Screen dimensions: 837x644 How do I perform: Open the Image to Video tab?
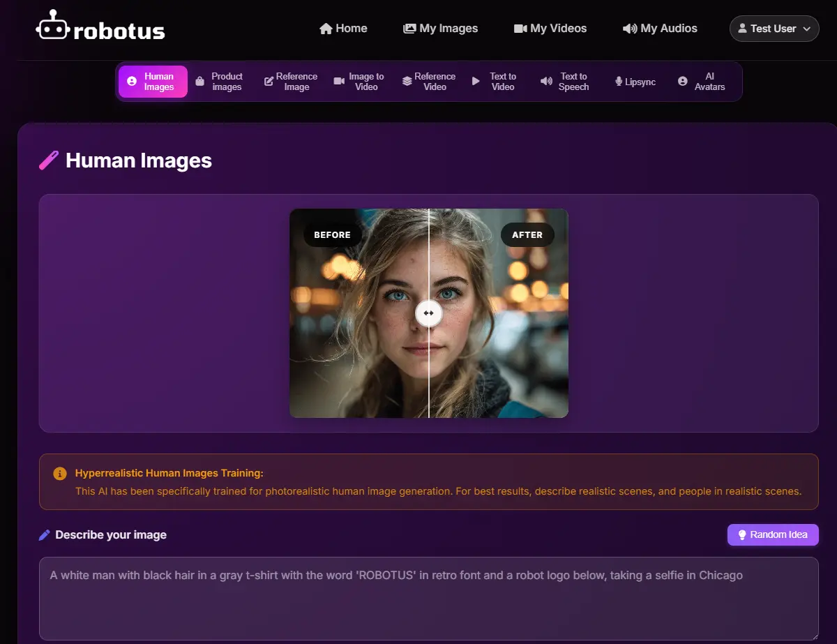[x=359, y=82]
